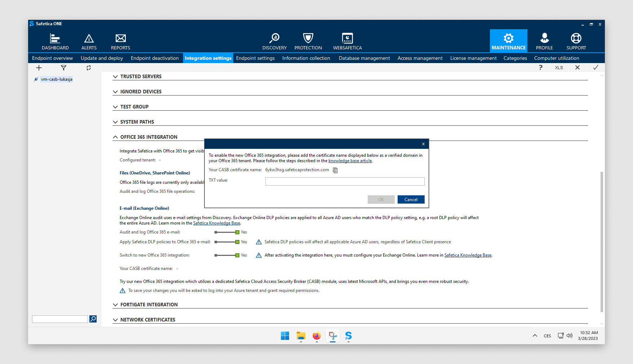Click the vertical scrollbar of settings pane
The image size is (633, 364).
tap(602, 241)
